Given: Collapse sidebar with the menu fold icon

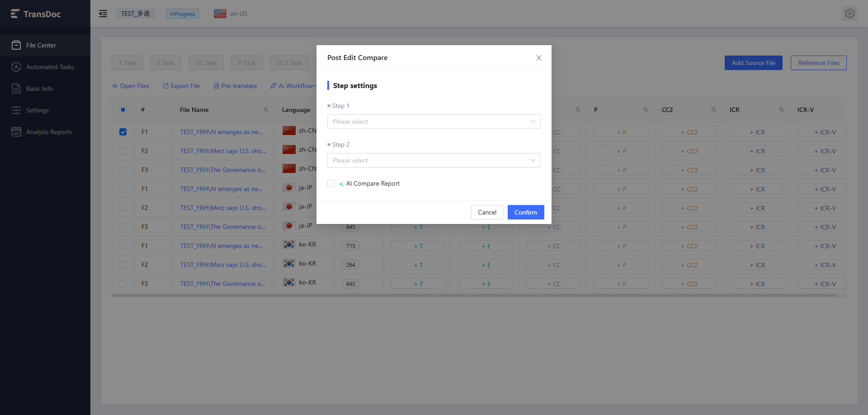Looking at the screenshot, I should point(103,14).
